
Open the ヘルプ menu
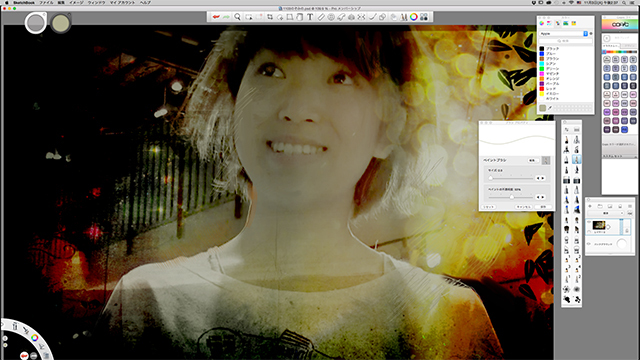145,2
